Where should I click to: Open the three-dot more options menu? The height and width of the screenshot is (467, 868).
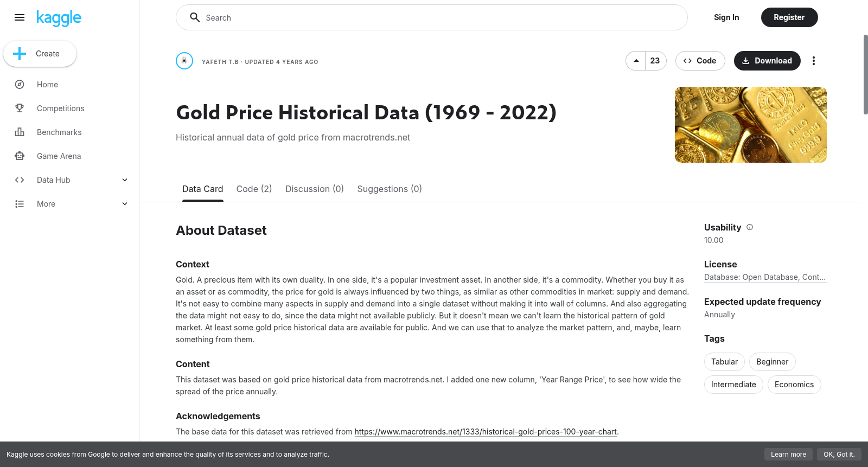pyautogui.click(x=813, y=61)
